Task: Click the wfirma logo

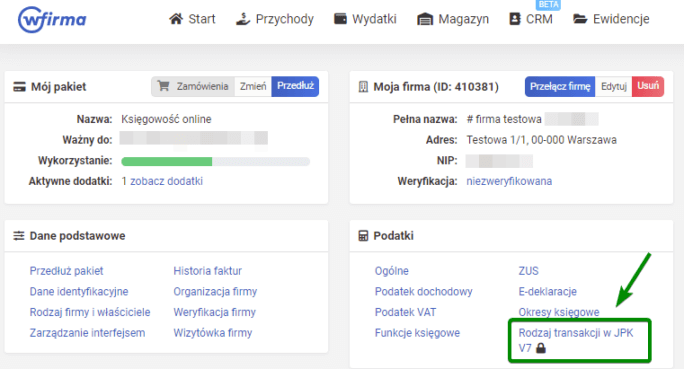Action: pos(52,20)
